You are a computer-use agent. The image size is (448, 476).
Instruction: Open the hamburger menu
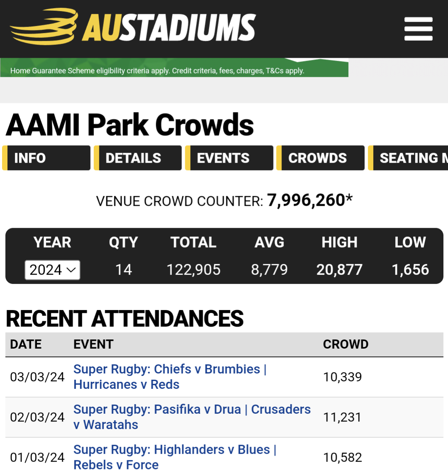click(418, 29)
